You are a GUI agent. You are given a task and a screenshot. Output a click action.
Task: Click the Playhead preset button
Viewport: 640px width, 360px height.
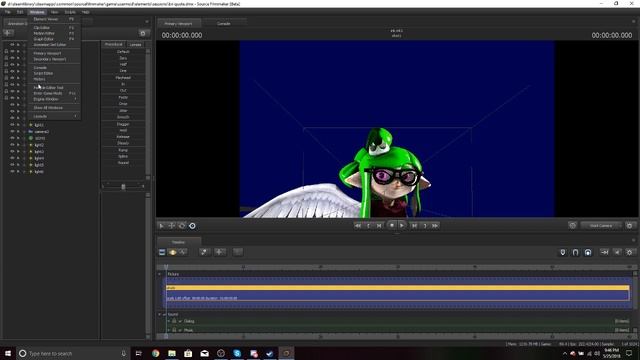pos(123,78)
